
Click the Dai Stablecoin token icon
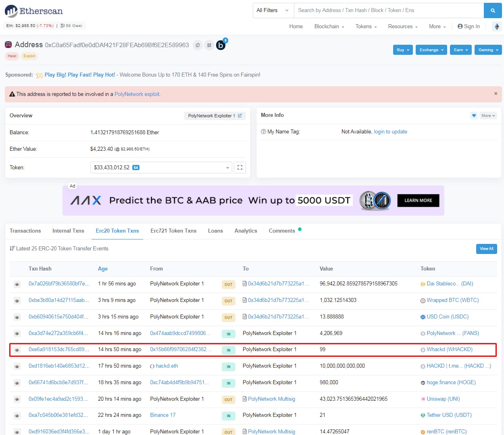click(x=423, y=284)
